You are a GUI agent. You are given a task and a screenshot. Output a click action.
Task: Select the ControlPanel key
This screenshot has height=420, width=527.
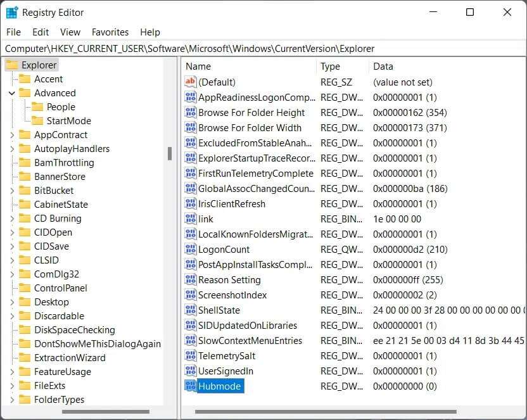61,288
